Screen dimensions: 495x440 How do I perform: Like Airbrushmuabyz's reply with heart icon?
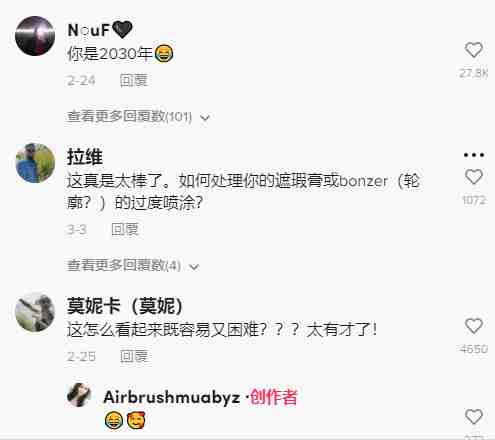474,417
